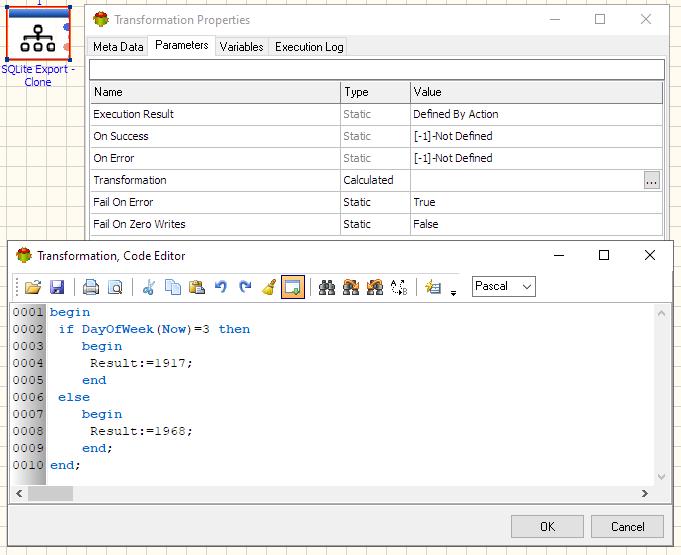Toggle the highlighted window toolbar icon
The height and width of the screenshot is (555, 681).
(x=293, y=287)
